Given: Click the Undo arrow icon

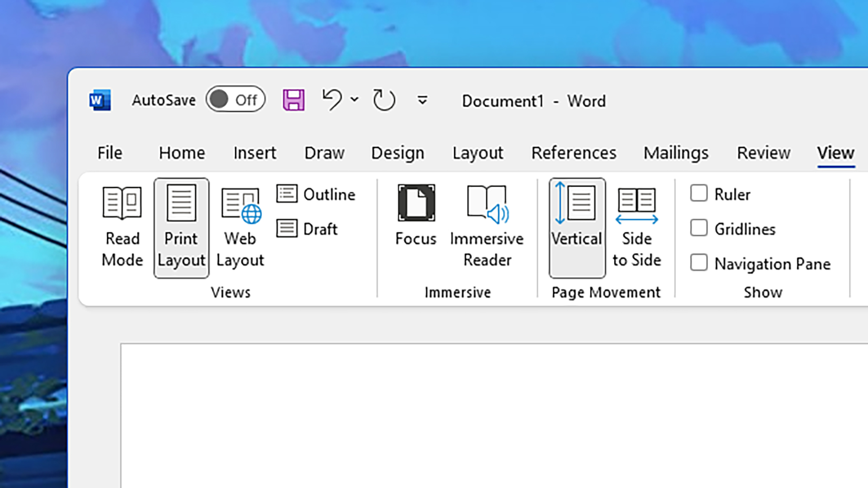Looking at the screenshot, I should click(x=332, y=100).
